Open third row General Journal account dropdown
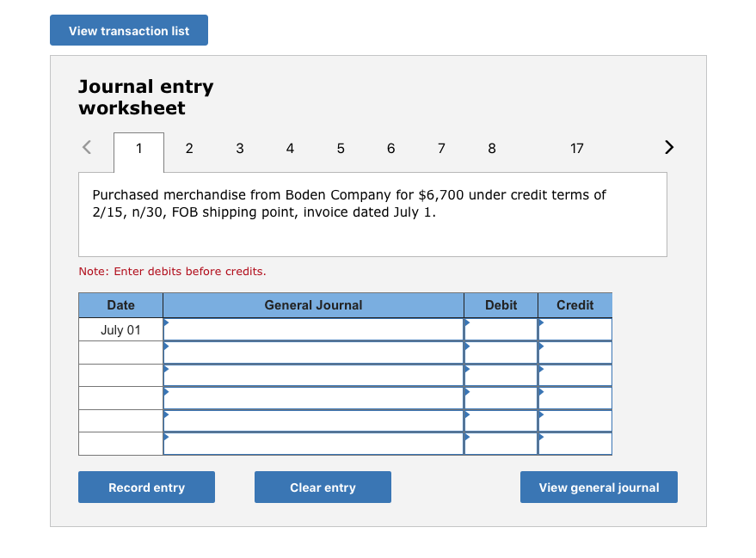This screenshot has height=558, width=756. [313, 376]
